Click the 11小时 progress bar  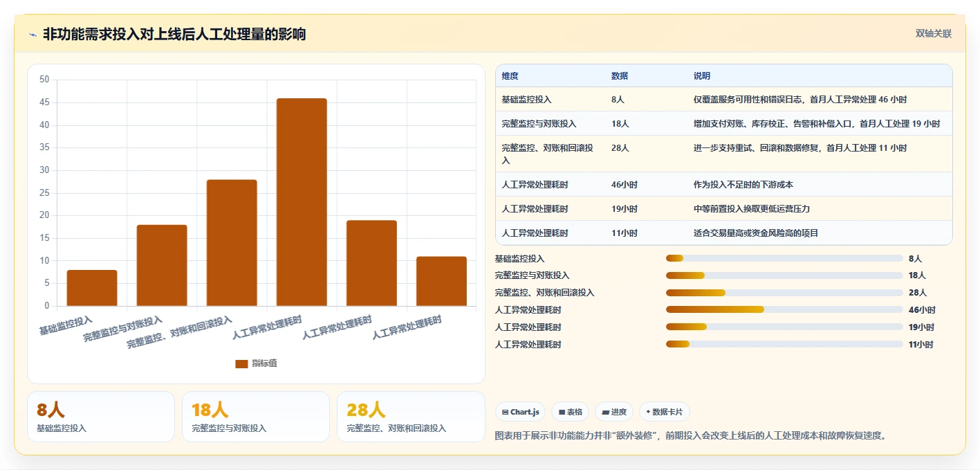784,344
